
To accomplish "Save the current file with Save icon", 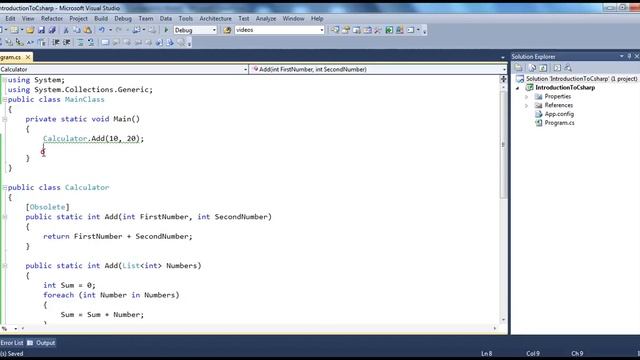I will 41,30.
